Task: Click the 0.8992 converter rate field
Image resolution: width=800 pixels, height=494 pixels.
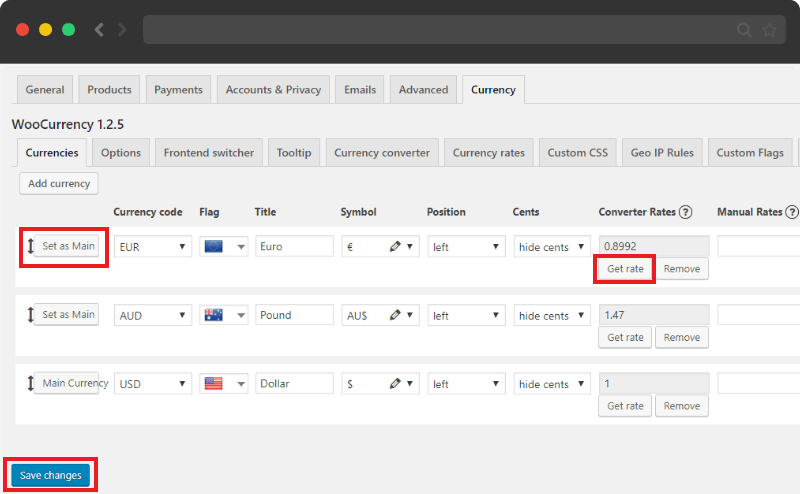Action: tap(654, 246)
